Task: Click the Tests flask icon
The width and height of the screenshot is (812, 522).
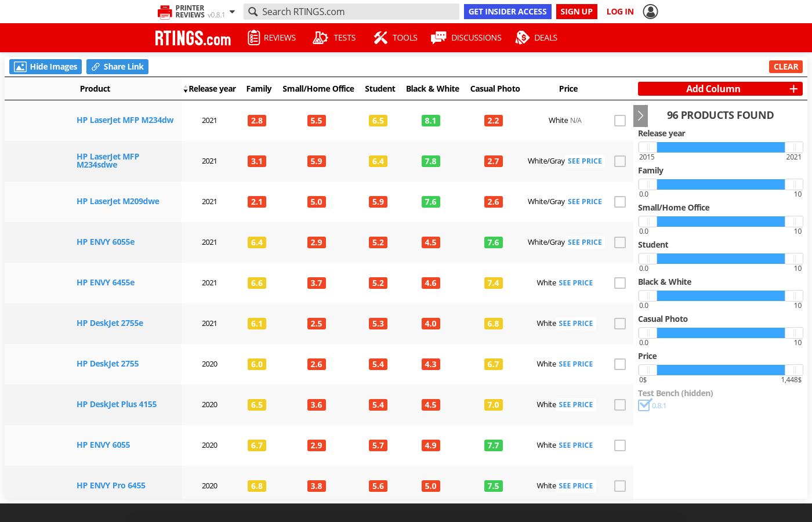Action: point(320,38)
